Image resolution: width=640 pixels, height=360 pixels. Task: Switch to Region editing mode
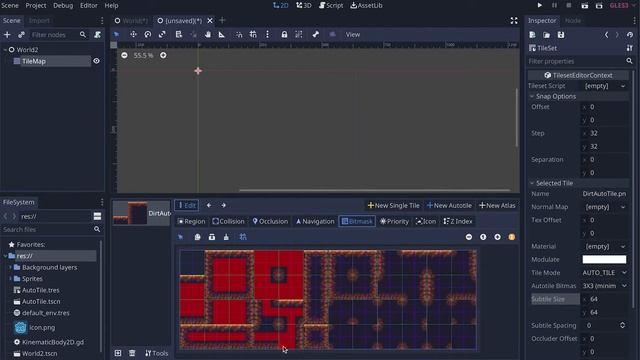click(x=191, y=221)
